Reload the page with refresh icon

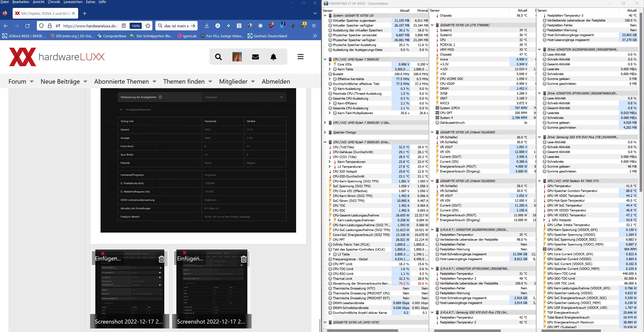(28, 26)
